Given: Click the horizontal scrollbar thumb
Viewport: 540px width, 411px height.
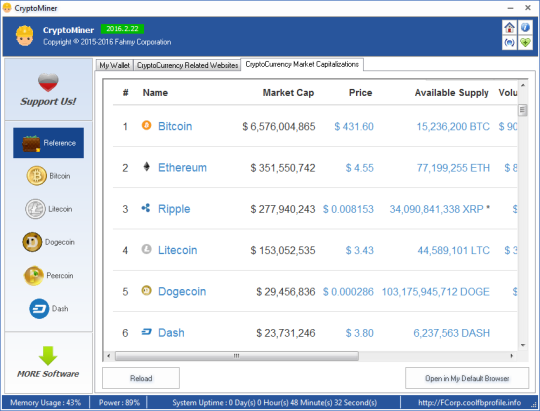Looking at the screenshot, I should pos(237,356).
